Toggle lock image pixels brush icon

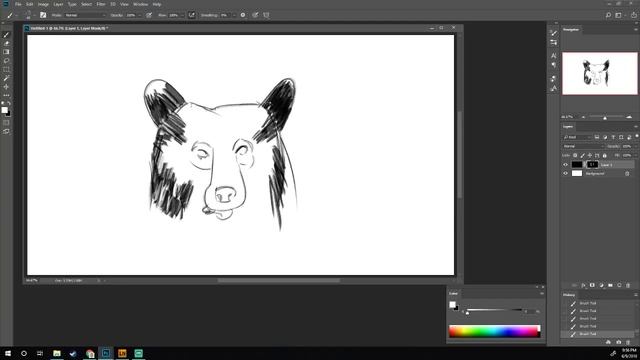click(x=582, y=156)
